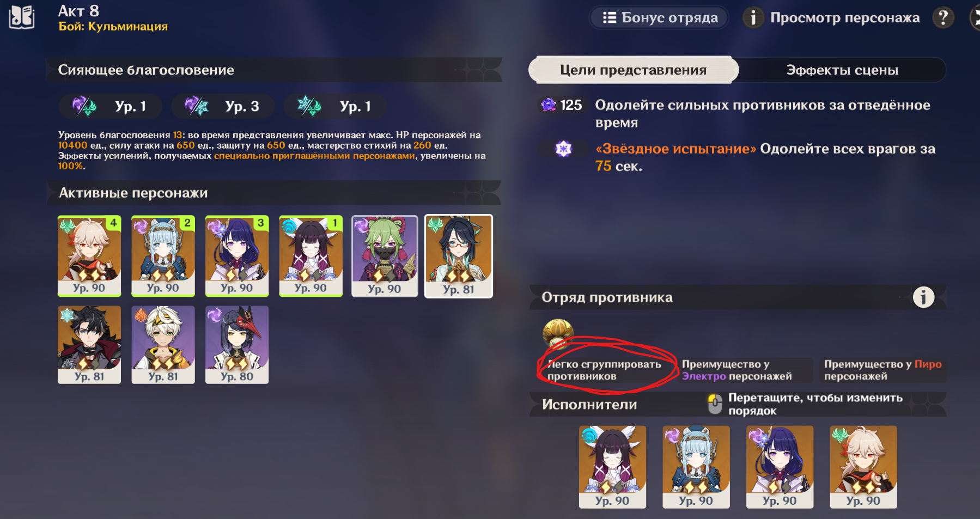Open the book icon beside Акт 8
Viewport: 980px width, 519px height.
[x=22, y=17]
